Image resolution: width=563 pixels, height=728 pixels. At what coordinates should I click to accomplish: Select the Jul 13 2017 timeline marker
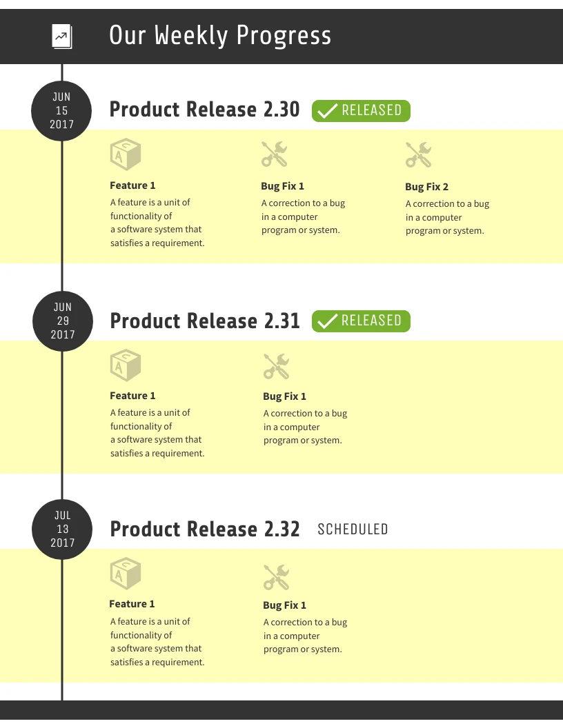pos(62,529)
